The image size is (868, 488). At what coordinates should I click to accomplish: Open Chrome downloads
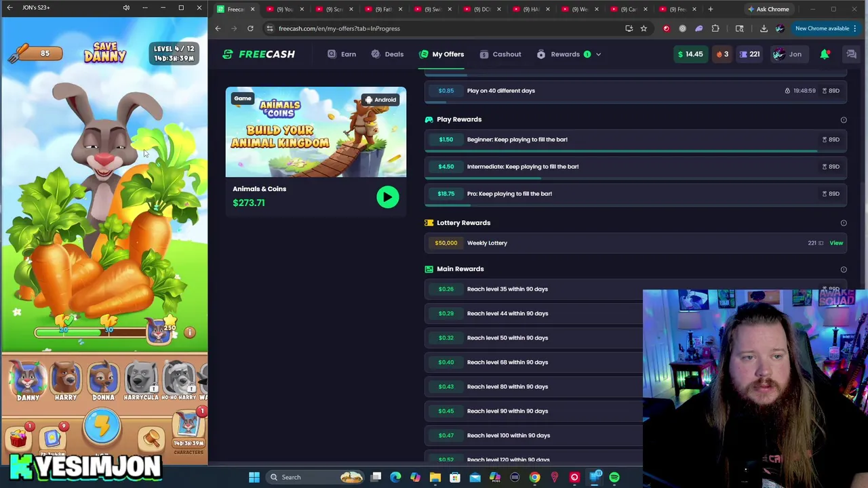(x=764, y=28)
